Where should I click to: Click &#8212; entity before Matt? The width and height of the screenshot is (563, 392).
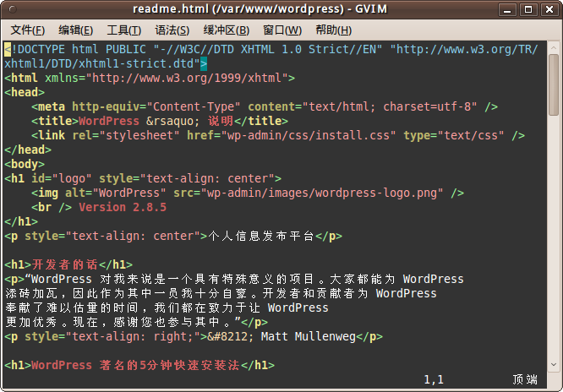pyautogui.click(x=231, y=336)
